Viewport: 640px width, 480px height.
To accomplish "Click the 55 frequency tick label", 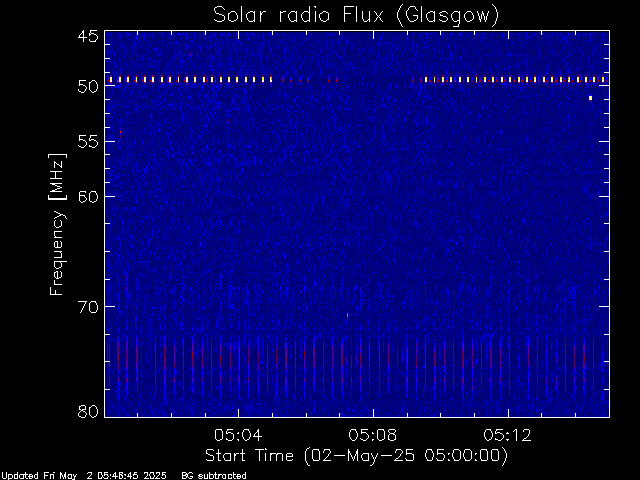I will pyautogui.click(x=88, y=142).
